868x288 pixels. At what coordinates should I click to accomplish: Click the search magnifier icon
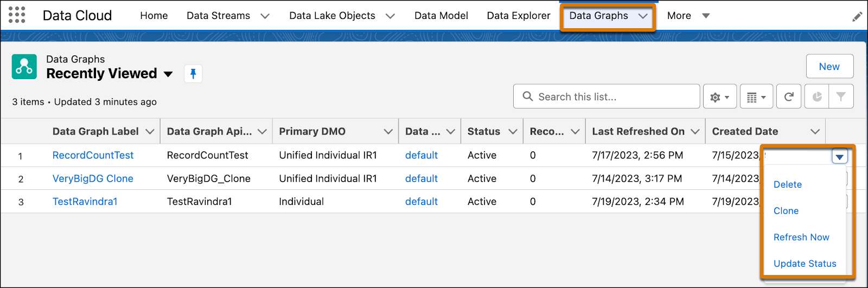coord(527,97)
